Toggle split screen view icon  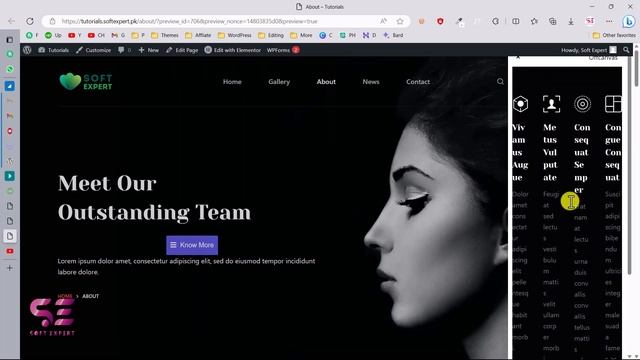(516, 21)
